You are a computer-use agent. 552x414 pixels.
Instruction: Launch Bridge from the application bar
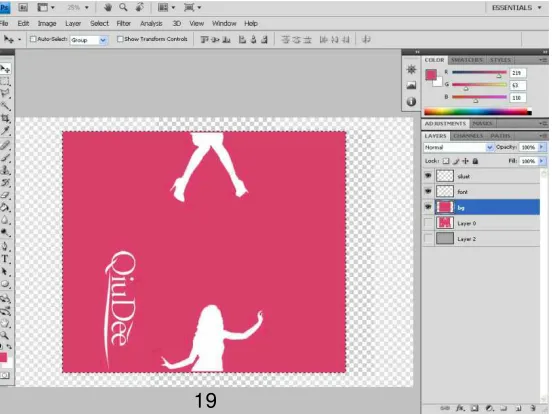(23, 7)
